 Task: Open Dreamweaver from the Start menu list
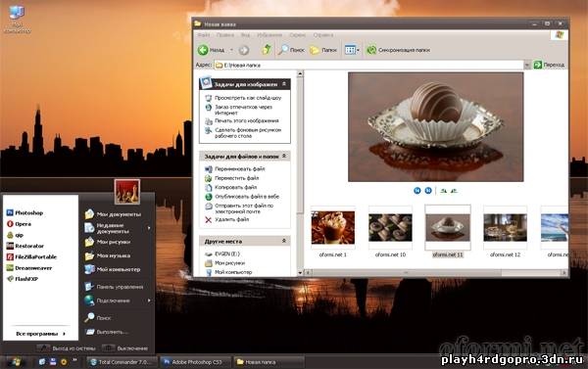[x=28, y=268]
